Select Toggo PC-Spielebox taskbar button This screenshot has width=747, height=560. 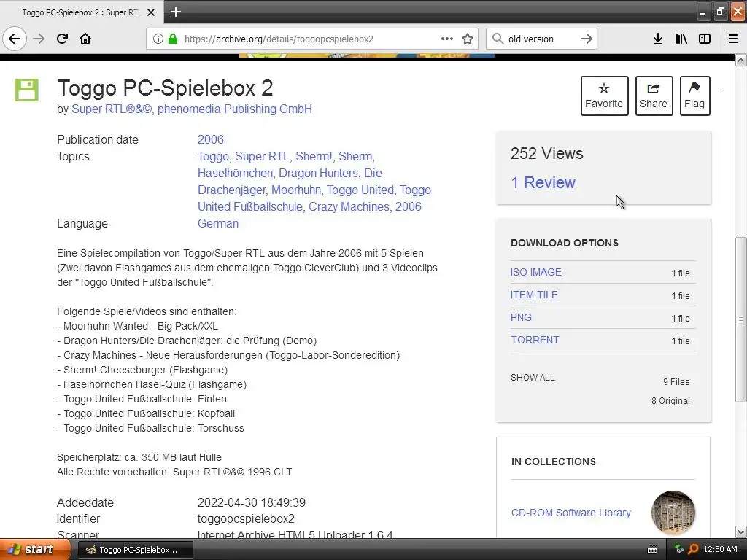[135, 550]
